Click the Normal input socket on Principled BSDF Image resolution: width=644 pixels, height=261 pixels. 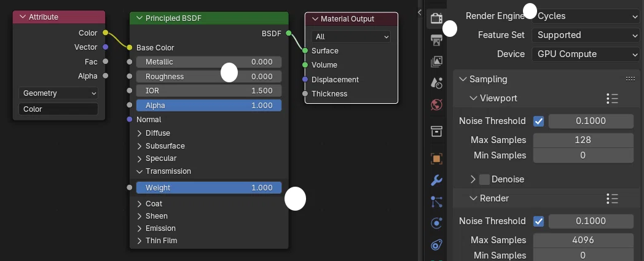(130, 119)
